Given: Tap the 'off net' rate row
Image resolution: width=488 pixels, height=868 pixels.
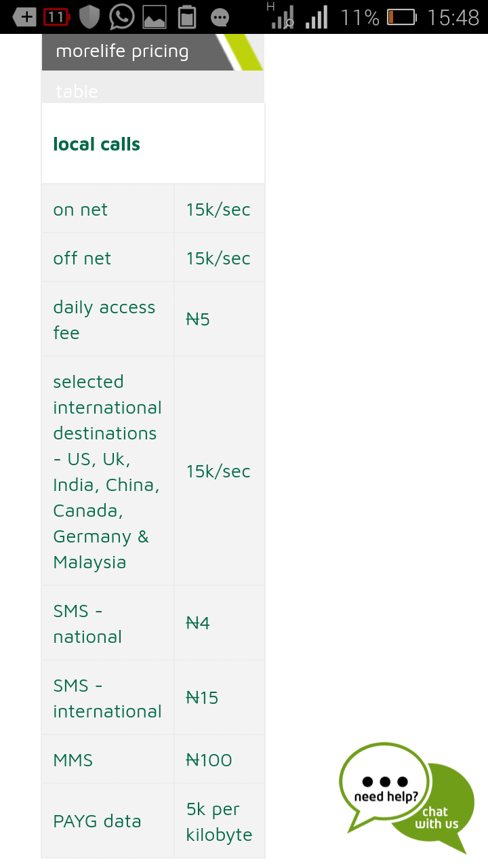Looking at the screenshot, I should point(153,258).
